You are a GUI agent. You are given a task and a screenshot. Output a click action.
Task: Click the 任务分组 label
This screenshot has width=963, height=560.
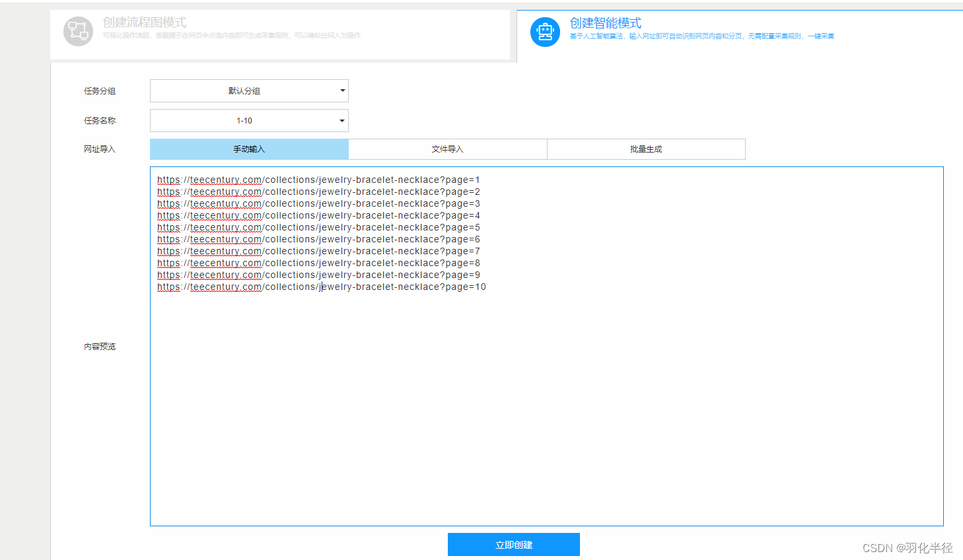[100, 91]
